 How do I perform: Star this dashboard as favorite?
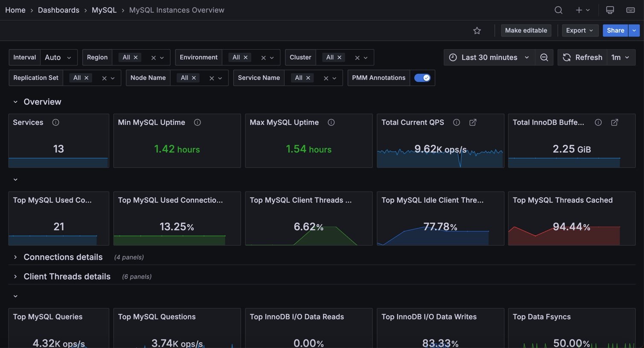(x=477, y=31)
